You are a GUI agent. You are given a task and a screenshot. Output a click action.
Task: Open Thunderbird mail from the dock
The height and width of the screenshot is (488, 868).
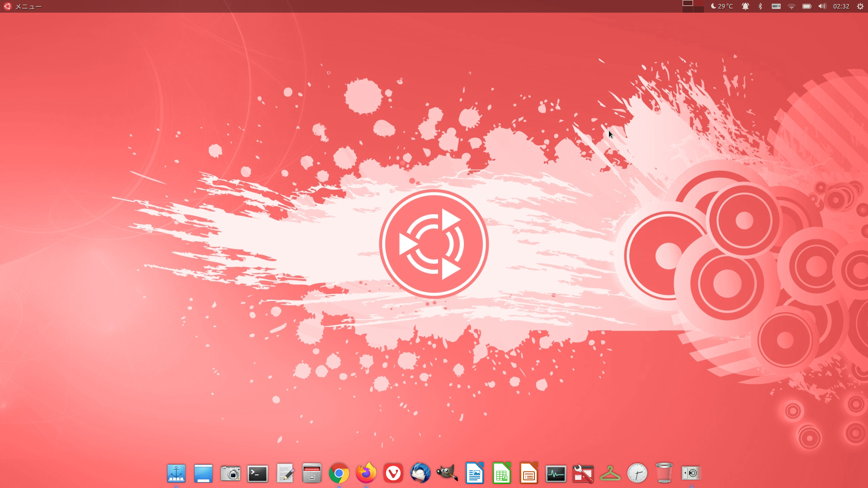click(420, 474)
